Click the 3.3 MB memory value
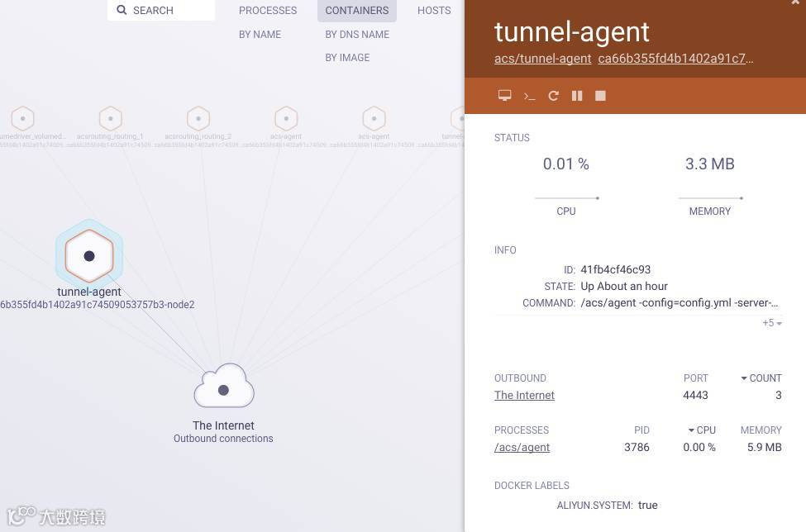 709,164
